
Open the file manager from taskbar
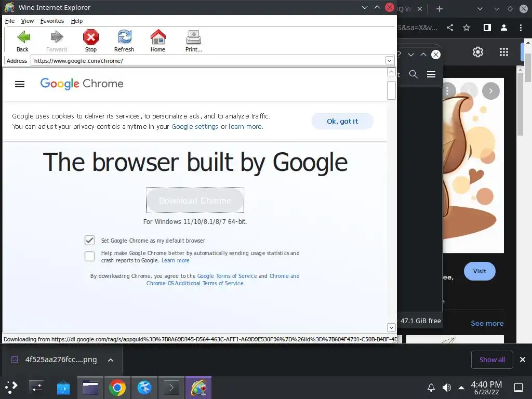pos(90,388)
